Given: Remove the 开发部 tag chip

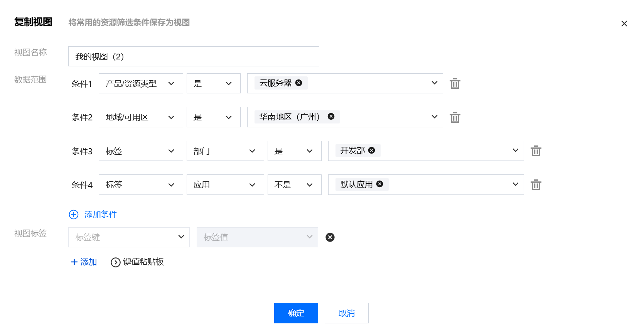Looking at the screenshot, I should 371,150.
